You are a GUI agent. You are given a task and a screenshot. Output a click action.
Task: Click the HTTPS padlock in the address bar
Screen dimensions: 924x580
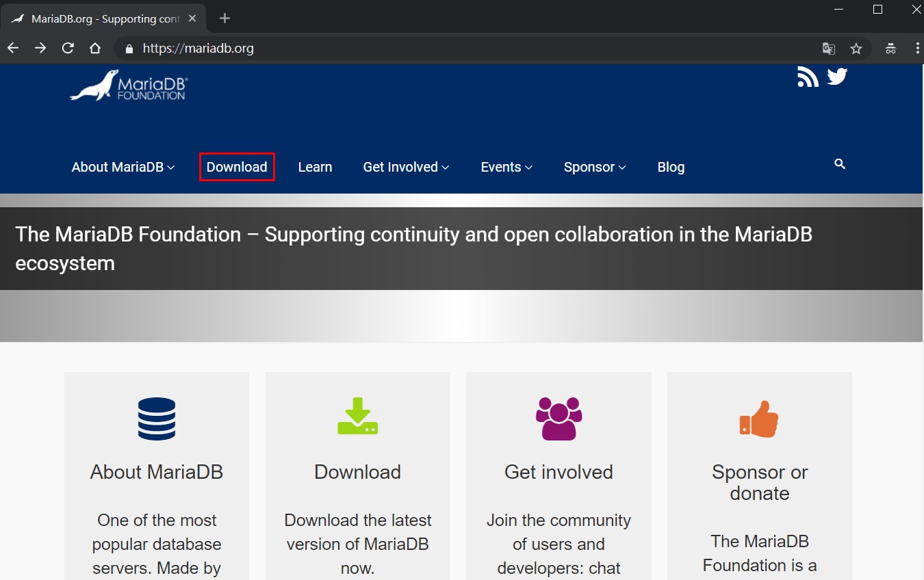click(x=127, y=49)
